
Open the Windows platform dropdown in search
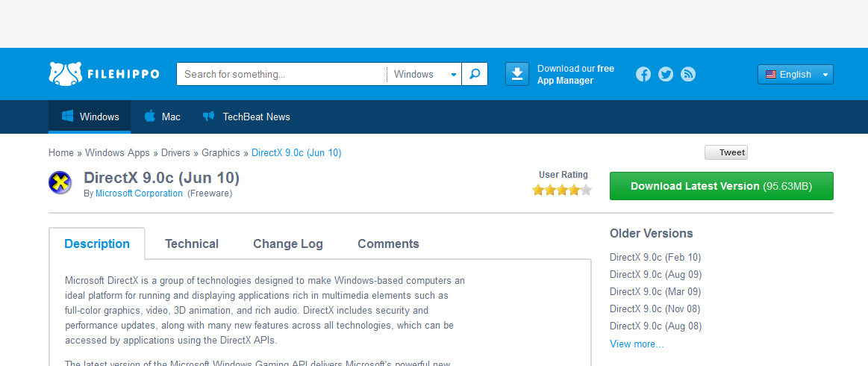[425, 74]
